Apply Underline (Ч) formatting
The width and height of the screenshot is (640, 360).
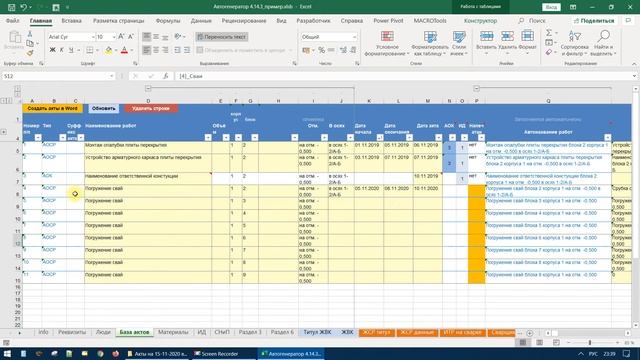click(x=71, y=50)
